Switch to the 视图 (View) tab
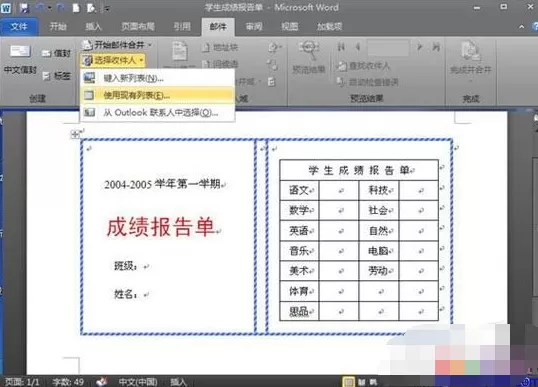538x387 pixels. (x=290, y=26)
